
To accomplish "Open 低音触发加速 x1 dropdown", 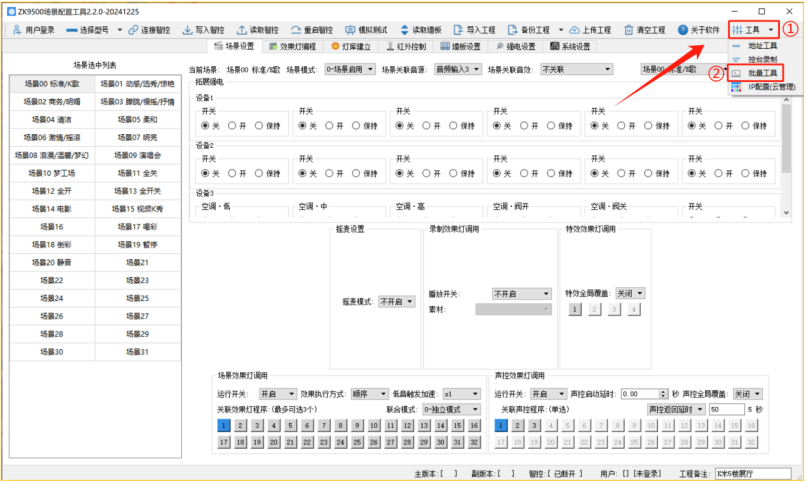I will 462,394.
